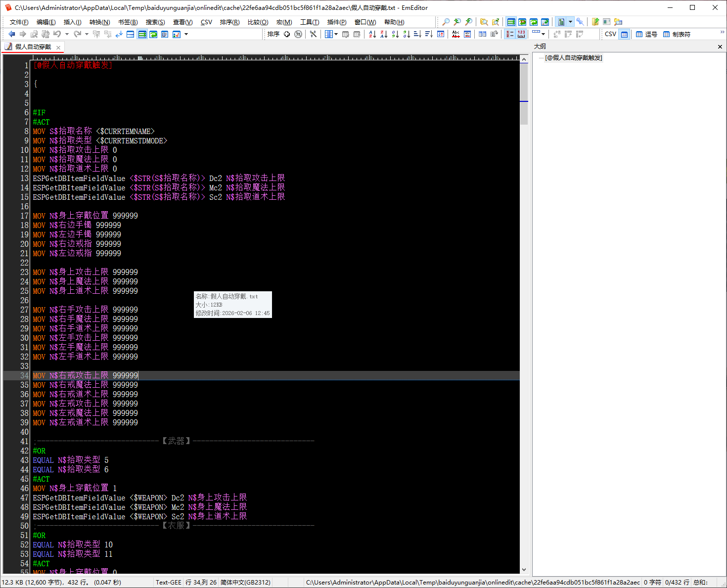Toggle the line numbers display button
The height and width of the screenshot is (588, 727).
(509, 34)
